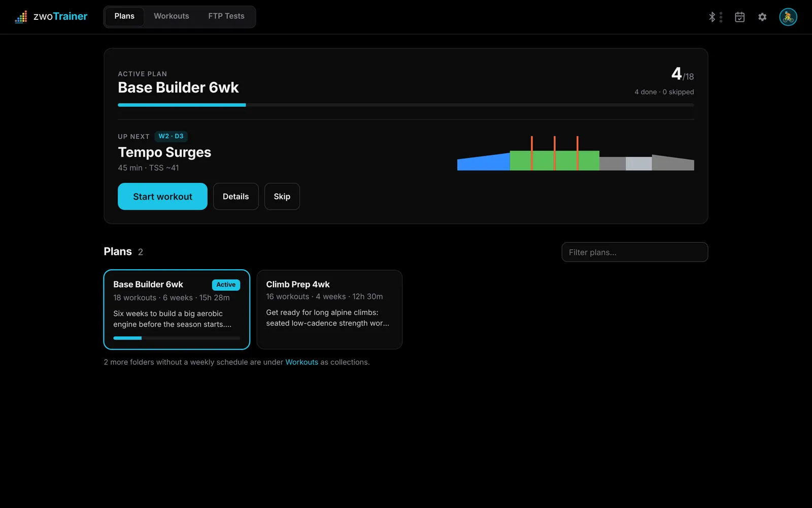Open the cyclist profile avatar

pos(788,17)
